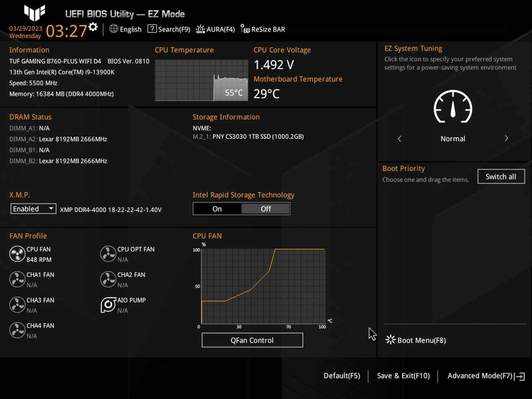Screen dimensions: 532x399
Task: Enter Advanced Mode(F7)
Action: [x=480, y=376]
